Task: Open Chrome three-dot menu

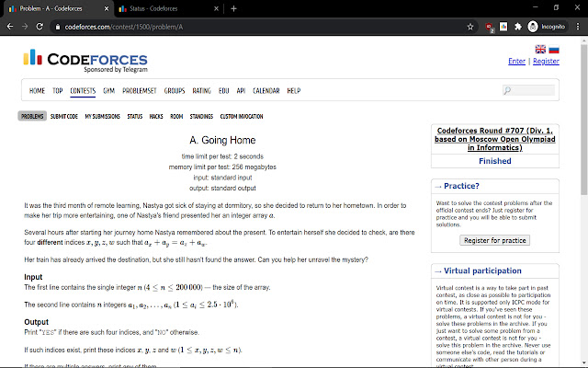Action: tap(578, 27)
